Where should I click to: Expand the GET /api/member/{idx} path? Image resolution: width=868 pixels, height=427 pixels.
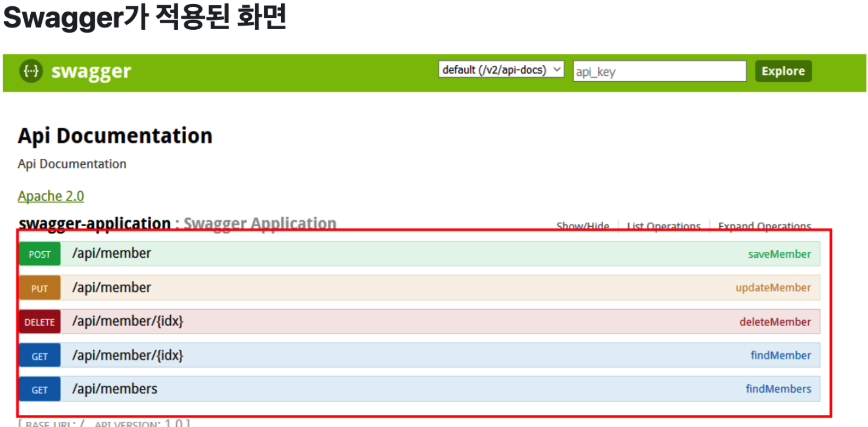(128, 355)
